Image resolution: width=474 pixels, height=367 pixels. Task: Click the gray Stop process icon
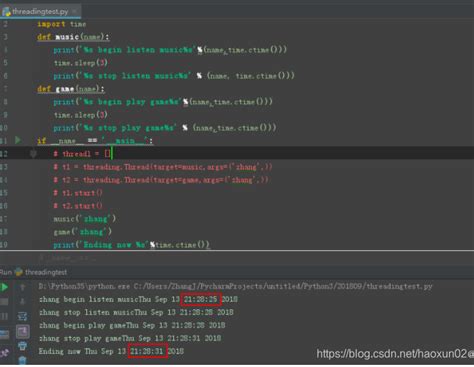pos(4,302)
